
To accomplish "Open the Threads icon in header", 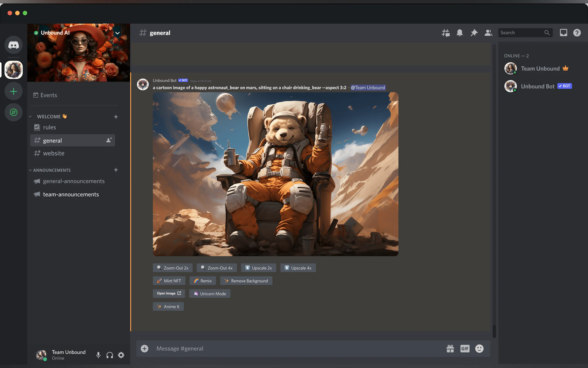I will coord(445,33).
